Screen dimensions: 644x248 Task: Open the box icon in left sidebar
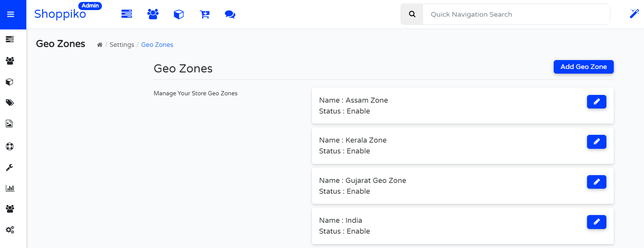tap(10, 82)
